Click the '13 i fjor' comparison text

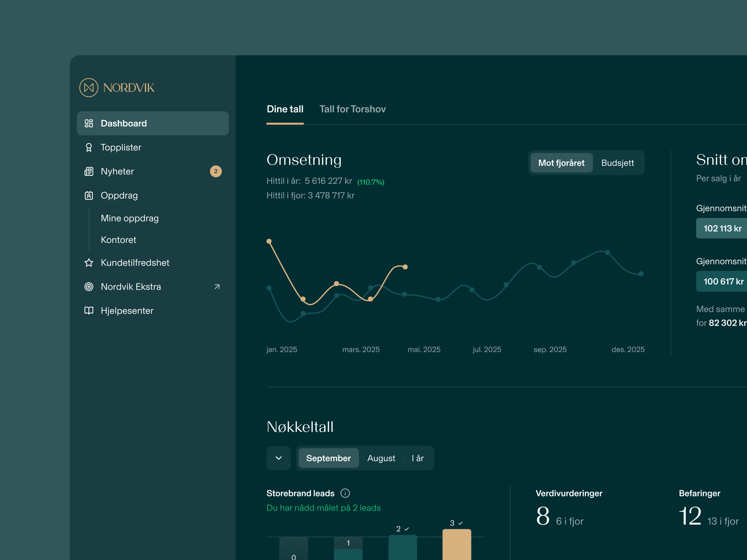click(x=723, y=521)
